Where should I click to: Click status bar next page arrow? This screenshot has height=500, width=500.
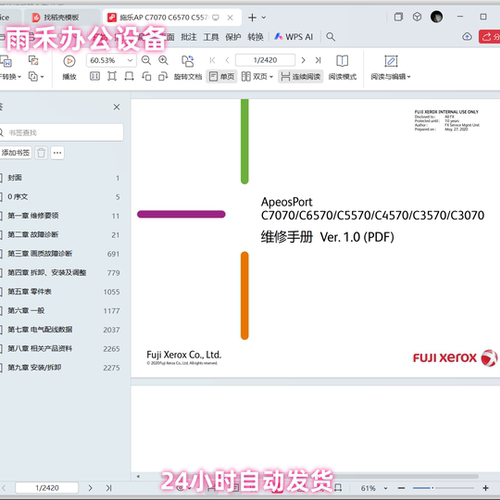(x=90, y=488)
